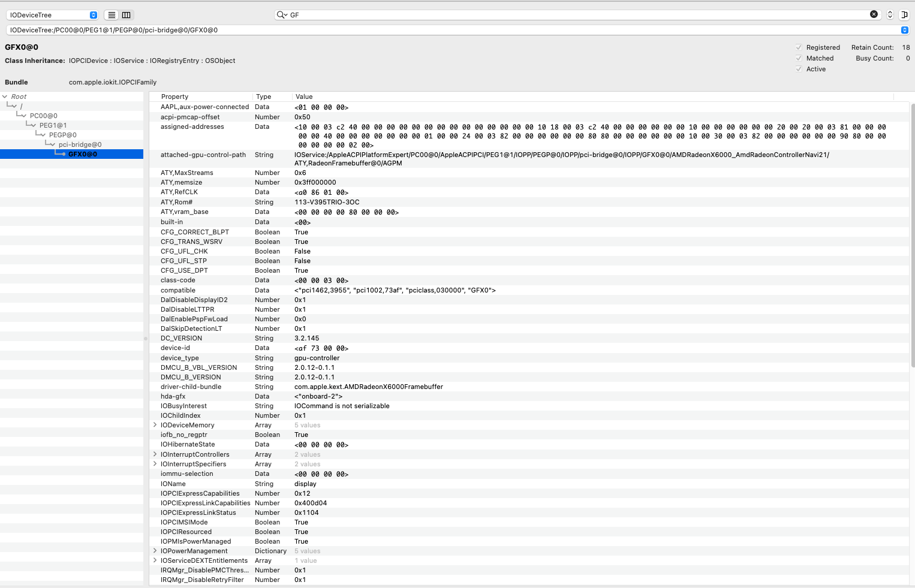Screen dimensions: 915x588
Task: Expand the IOPowerManagement dictionary
Action: [155, 551]
